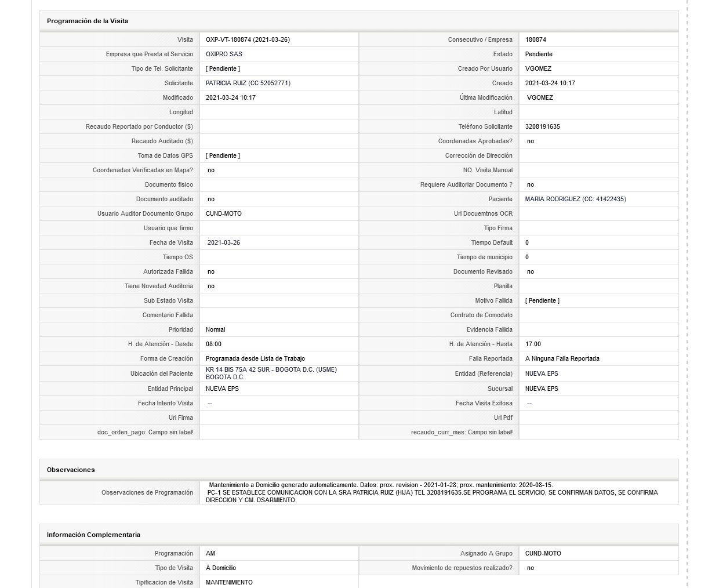Viewport: 701px width, 588px height.
Task: Click H. de Atención Hasta value 17:00
Action: 533,344
